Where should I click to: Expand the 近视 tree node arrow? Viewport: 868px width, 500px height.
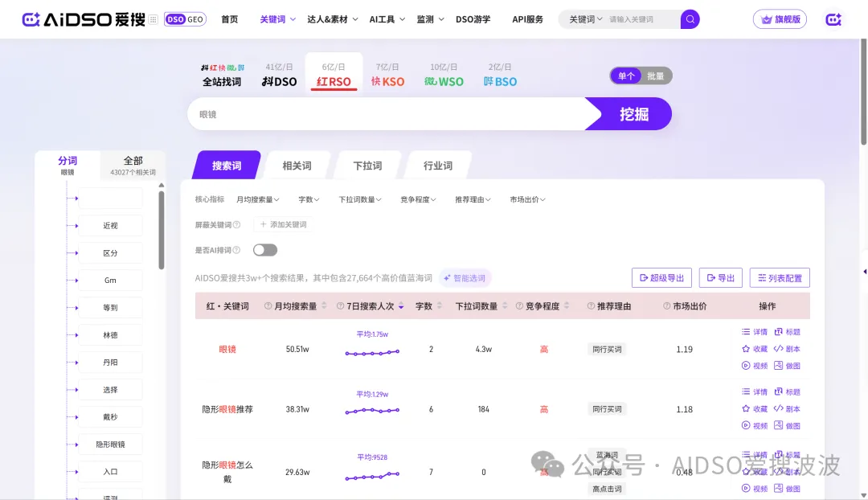(x=76, y=226)
